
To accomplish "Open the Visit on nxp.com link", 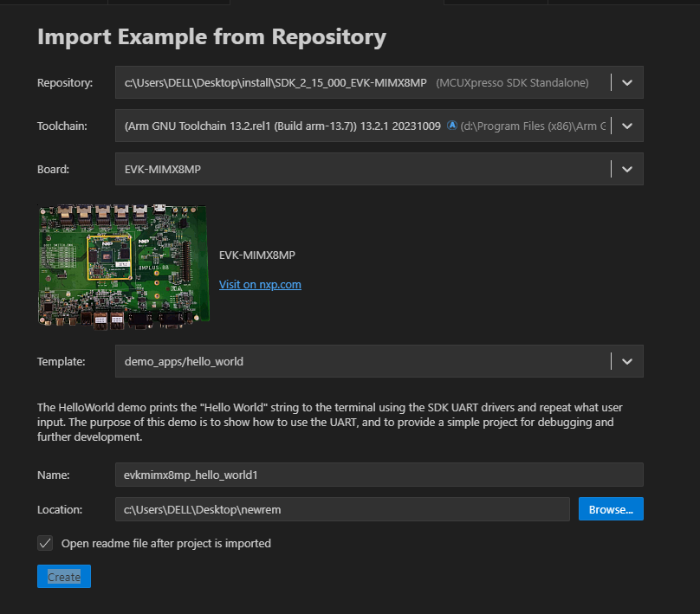I will [260, 284].
